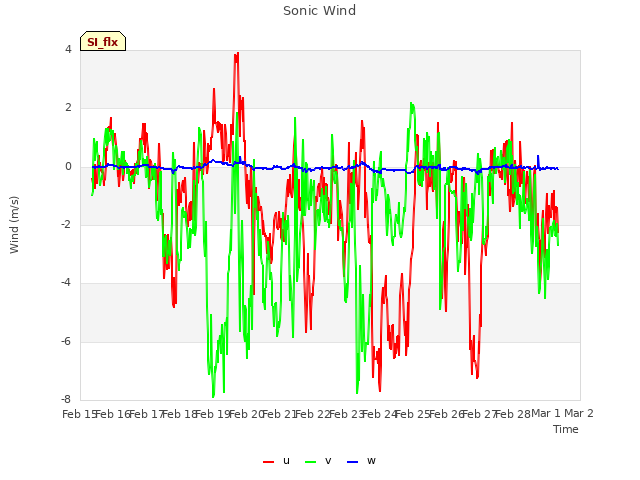The image size is (640, 480).
Task: Click the 'Feb 24' x-axis label
Action: point(380,414)
